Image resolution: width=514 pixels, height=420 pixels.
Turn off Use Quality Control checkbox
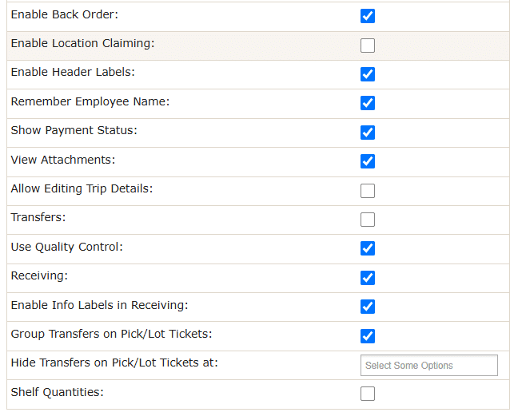368,248
